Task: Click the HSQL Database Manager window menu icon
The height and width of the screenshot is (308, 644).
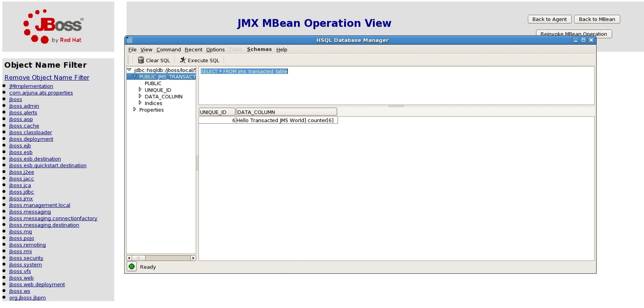Action: pos(130,40)
